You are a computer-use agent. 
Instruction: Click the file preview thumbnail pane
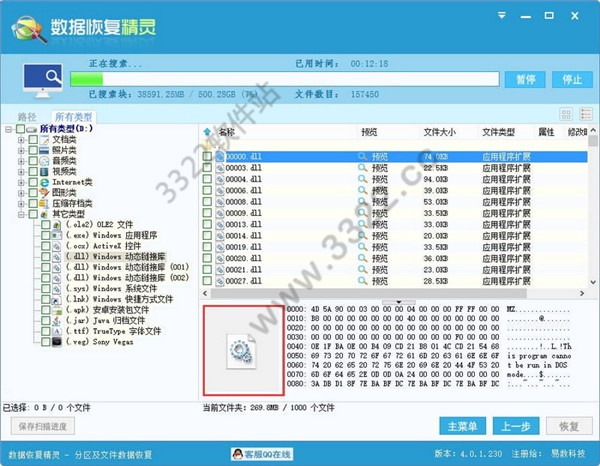coord(243,350)
